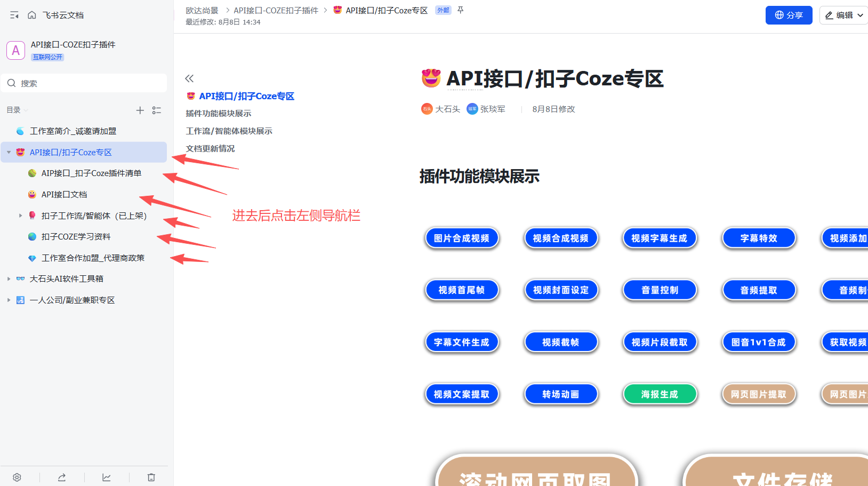This screenshot has width=868, height=486.
Task: Click the share arrow icon in the sidebar footer
Action: tap(62, 477)
